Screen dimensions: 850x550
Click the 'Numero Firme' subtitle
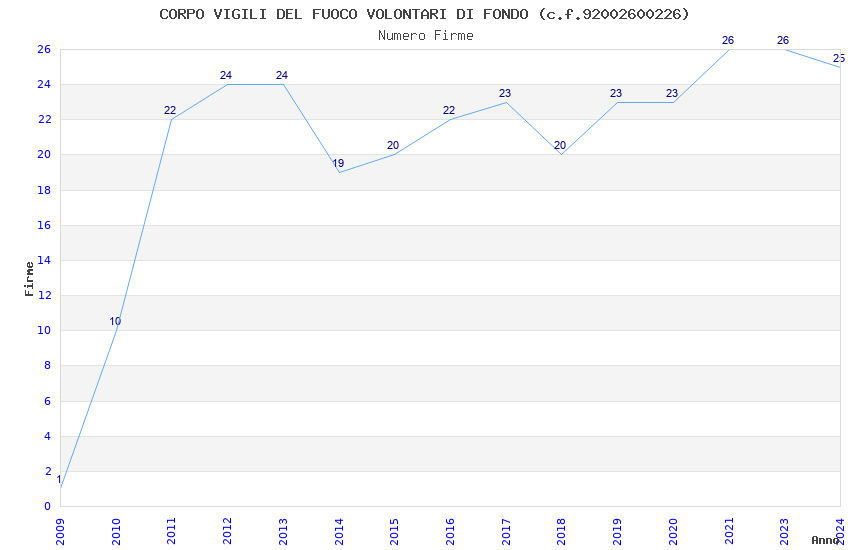click(426, 36)
